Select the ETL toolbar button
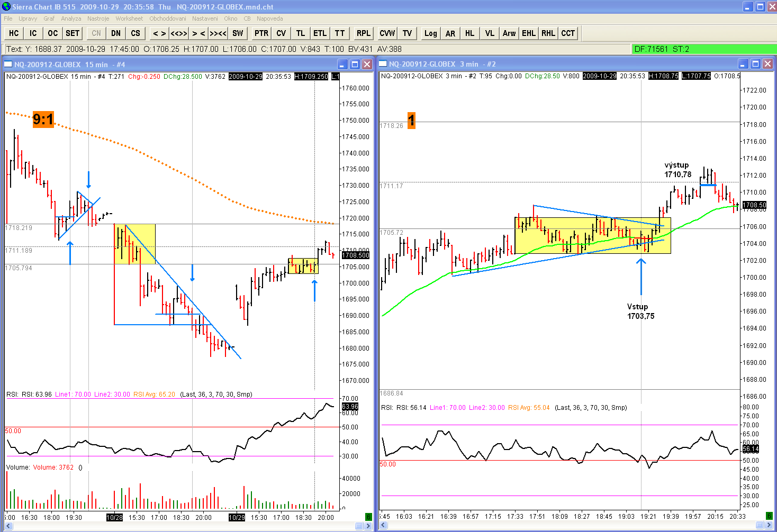 (x=320, y=33)
